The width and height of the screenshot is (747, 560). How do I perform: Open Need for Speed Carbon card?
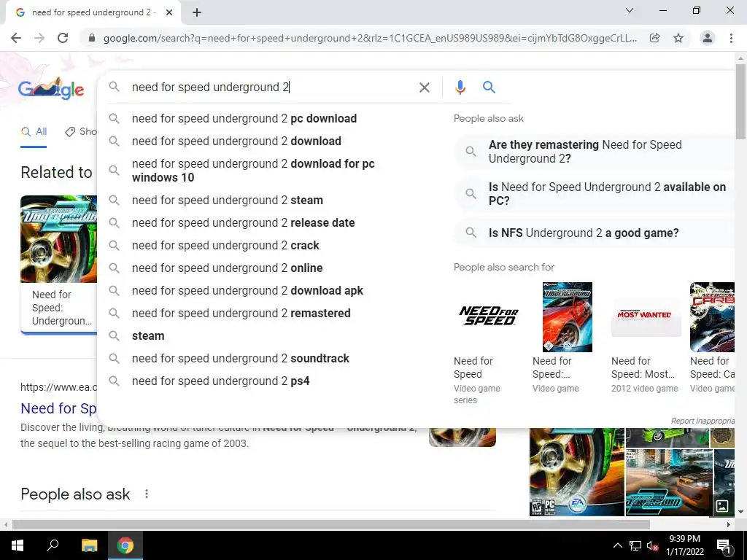712,338
